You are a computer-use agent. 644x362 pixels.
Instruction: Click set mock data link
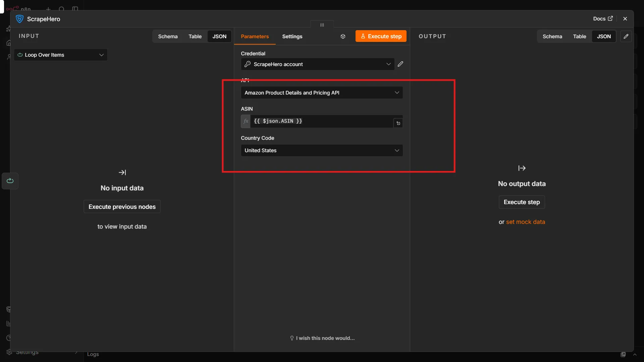coord(526,222)
